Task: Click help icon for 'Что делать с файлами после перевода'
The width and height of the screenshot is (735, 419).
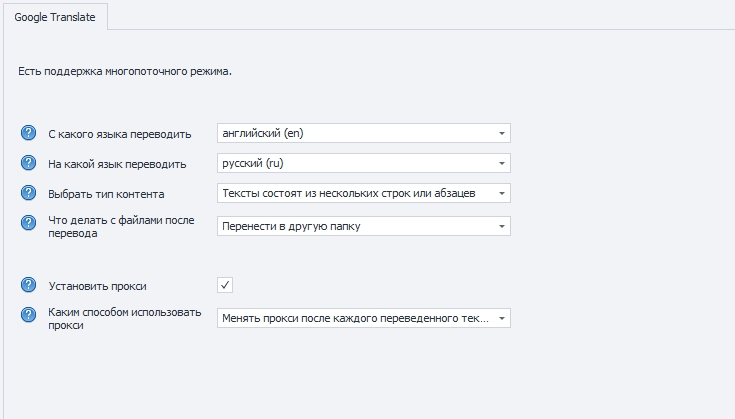Action: pyautogui.click(x=29, y=223)
